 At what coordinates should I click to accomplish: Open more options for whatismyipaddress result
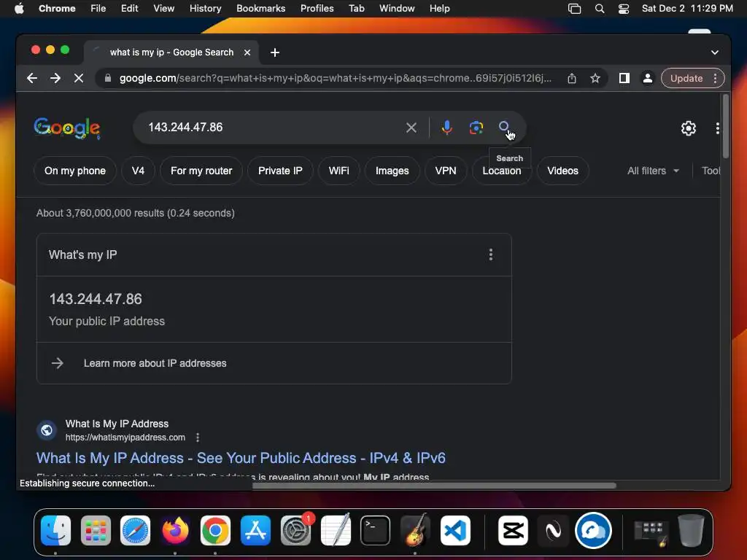(x=198, y=437)
